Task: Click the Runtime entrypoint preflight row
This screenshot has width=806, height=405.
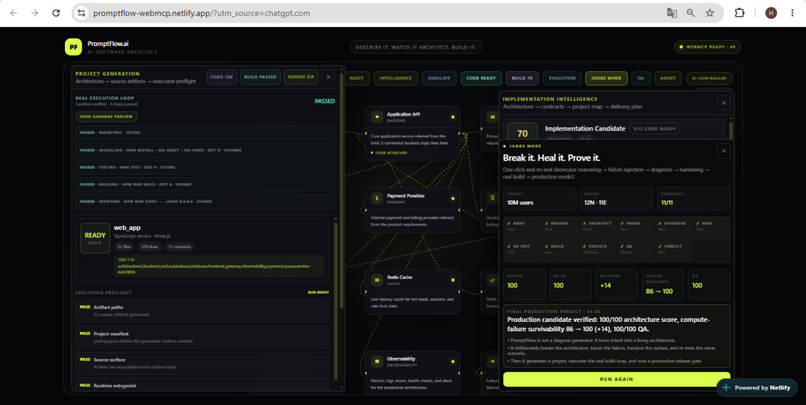Action: [x=202, y=385]
